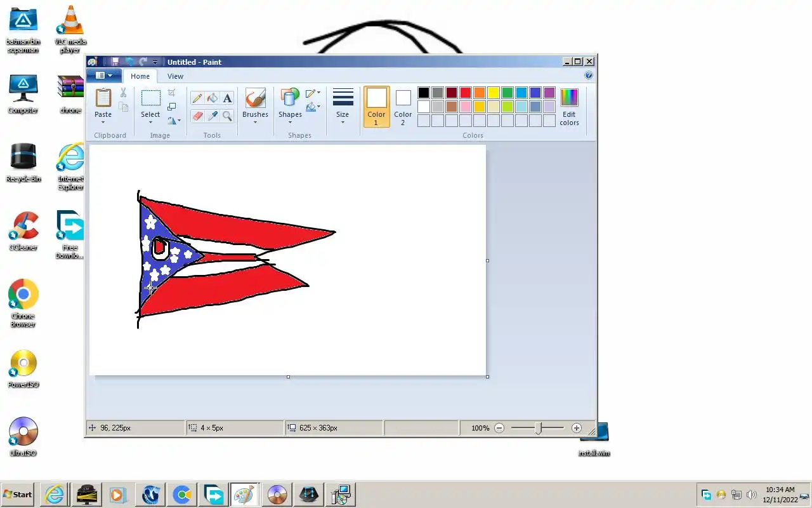812x508 pixels.
Task: Click the Start button
Action: pyautogui.click(x=18, y=494)
